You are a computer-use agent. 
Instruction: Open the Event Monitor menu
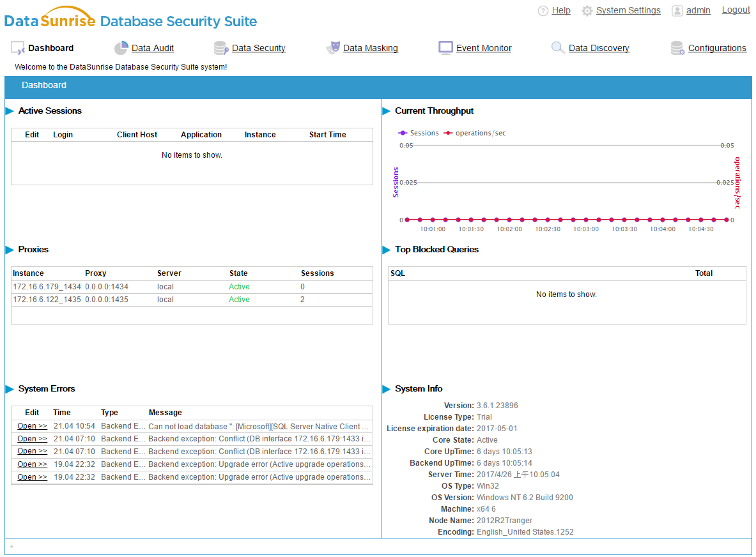[x=484, y=48]
